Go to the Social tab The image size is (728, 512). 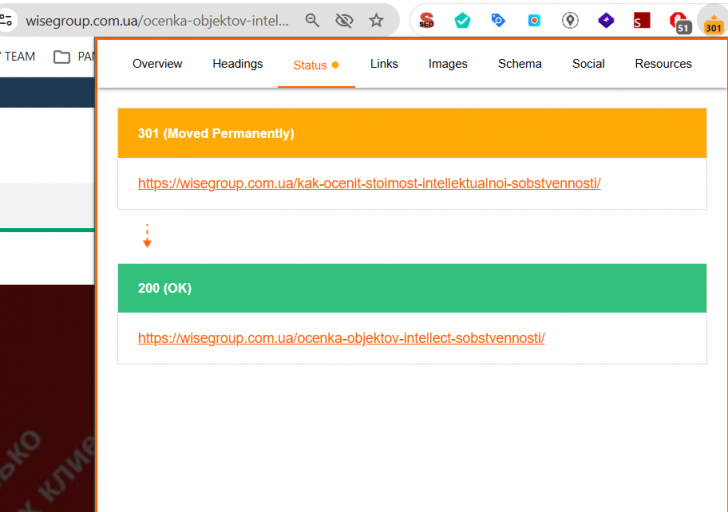[x=588, y=64]
